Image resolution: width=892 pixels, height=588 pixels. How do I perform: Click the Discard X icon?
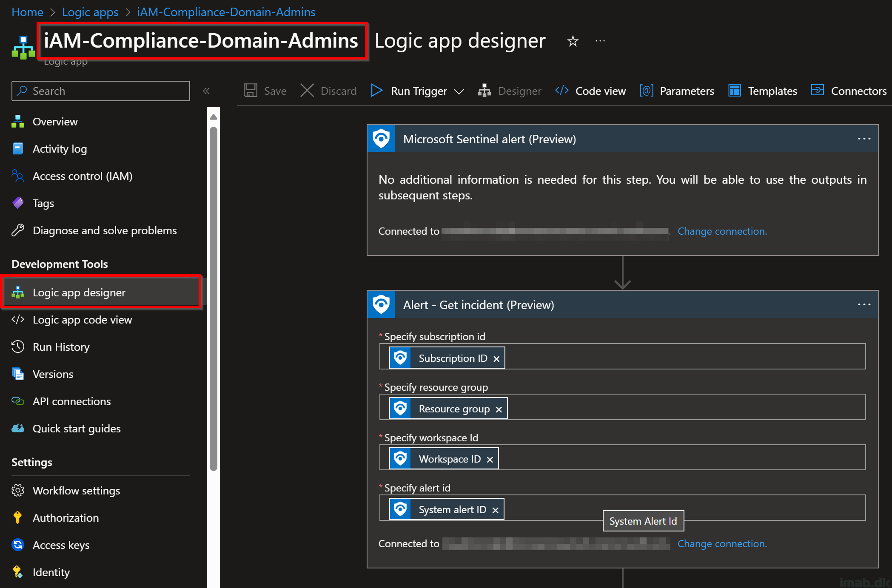(x=307, y=91)
